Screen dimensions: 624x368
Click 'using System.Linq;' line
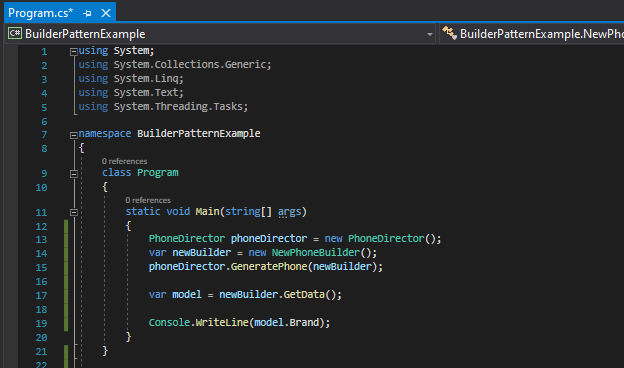(131, 79)
